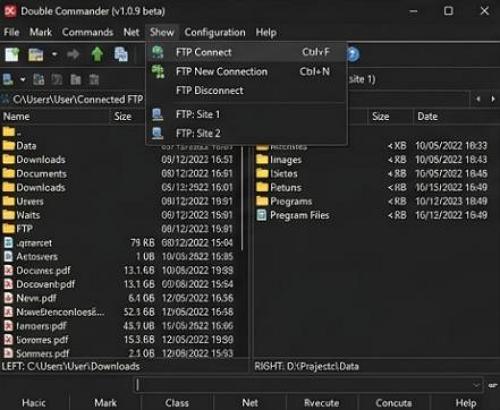Screen dimensions: 500x410
Task: Open the Mark menu
Action: [41, 32]
